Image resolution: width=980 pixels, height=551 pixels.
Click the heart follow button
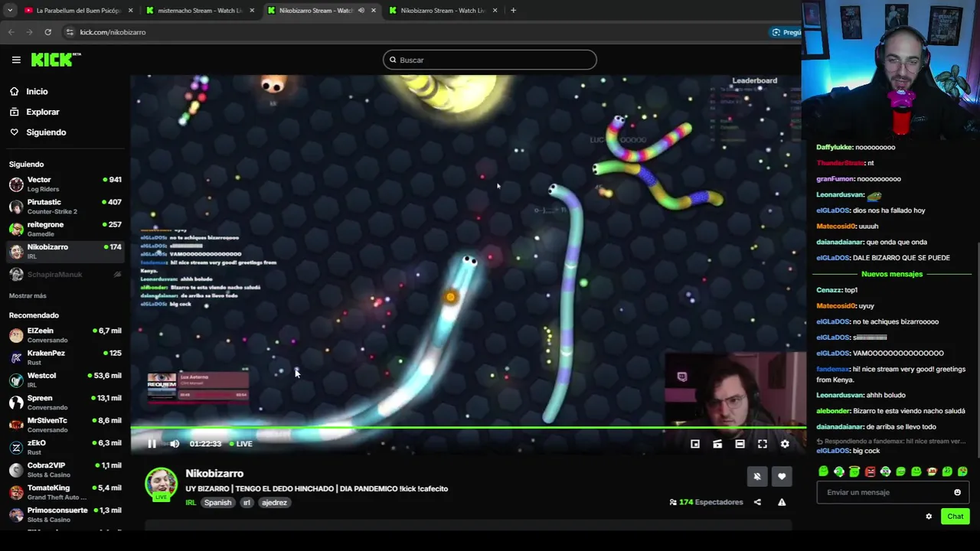coord(782,477)
